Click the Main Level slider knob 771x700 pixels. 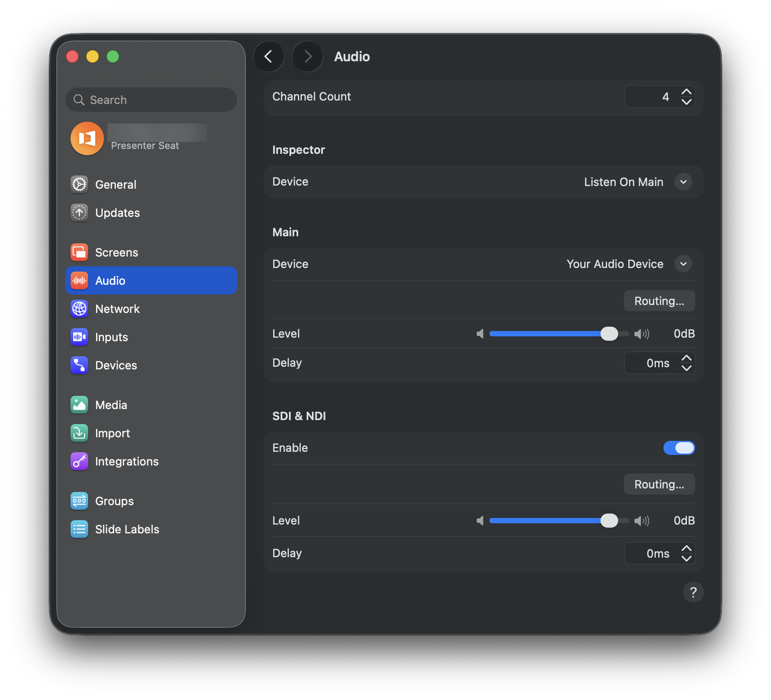tap(609, 334)
